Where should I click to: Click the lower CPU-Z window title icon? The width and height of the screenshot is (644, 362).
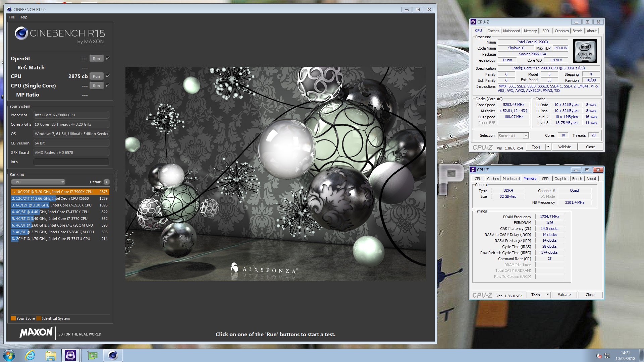[473, 170]
